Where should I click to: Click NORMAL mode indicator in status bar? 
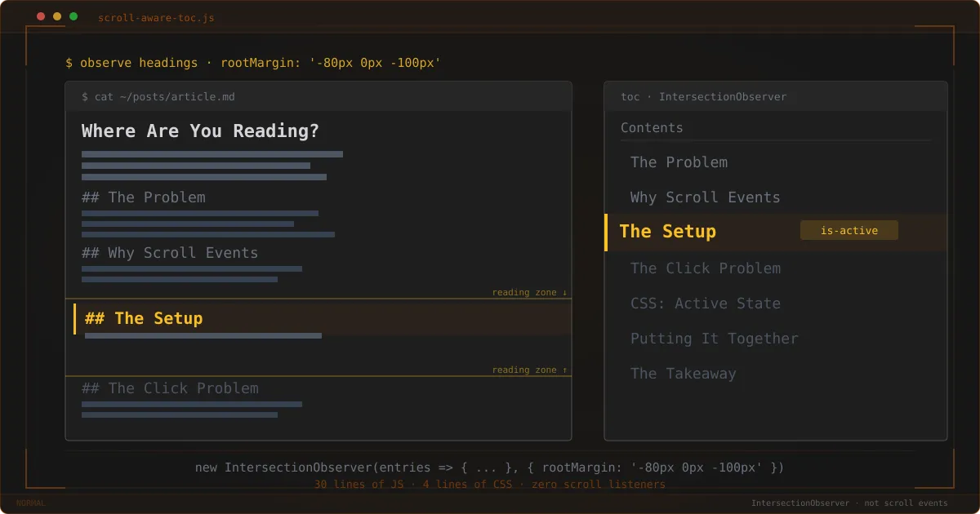31,503
